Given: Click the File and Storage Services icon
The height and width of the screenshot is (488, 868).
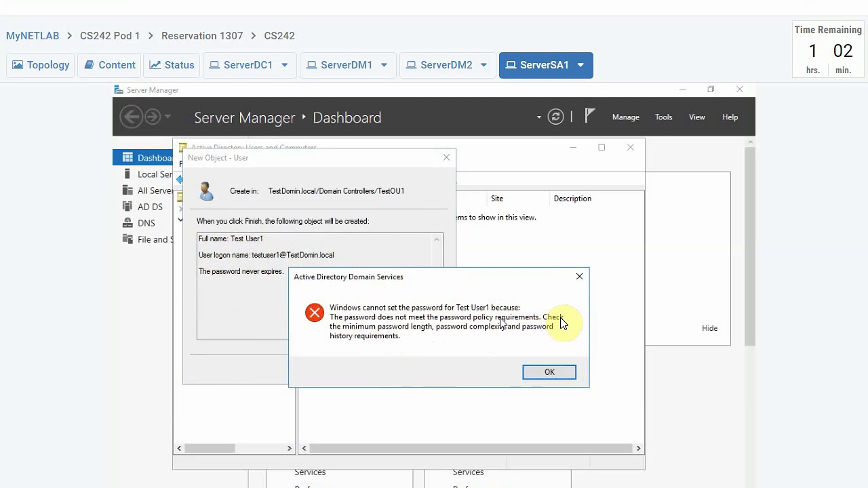Looking at the screenshot, I should pyautogui.click(x=127, y=239).
